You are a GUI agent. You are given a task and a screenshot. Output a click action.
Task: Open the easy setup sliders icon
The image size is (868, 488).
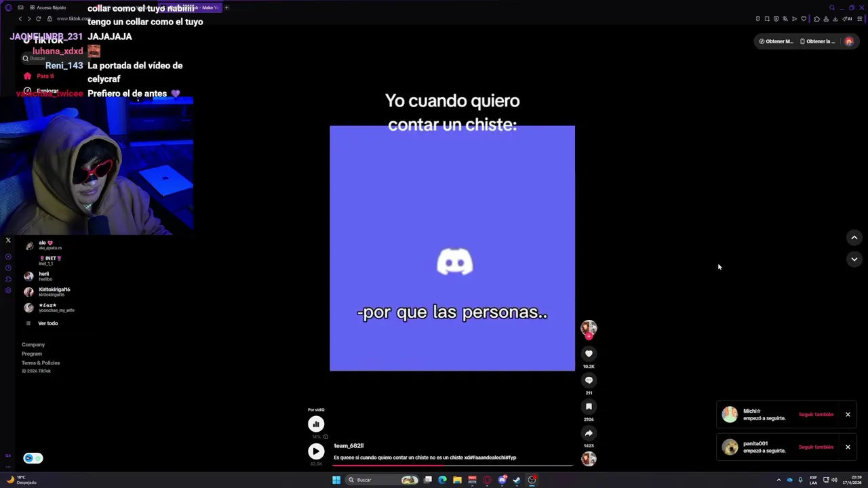(x=860, y=19)
